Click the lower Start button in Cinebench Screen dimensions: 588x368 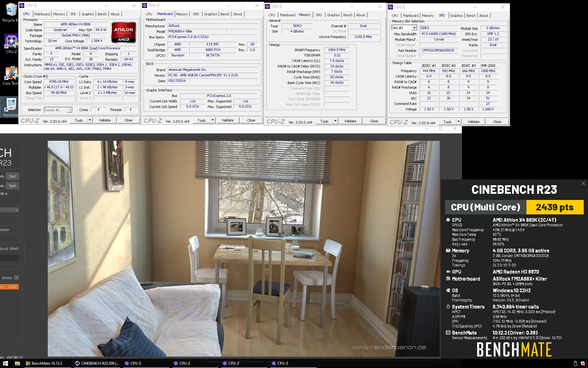pos(12,186)
